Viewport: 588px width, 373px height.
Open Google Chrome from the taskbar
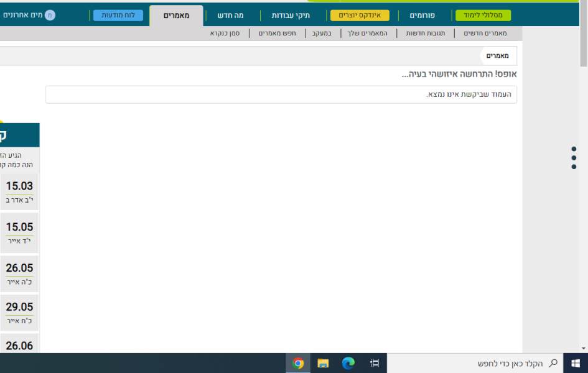297,364
